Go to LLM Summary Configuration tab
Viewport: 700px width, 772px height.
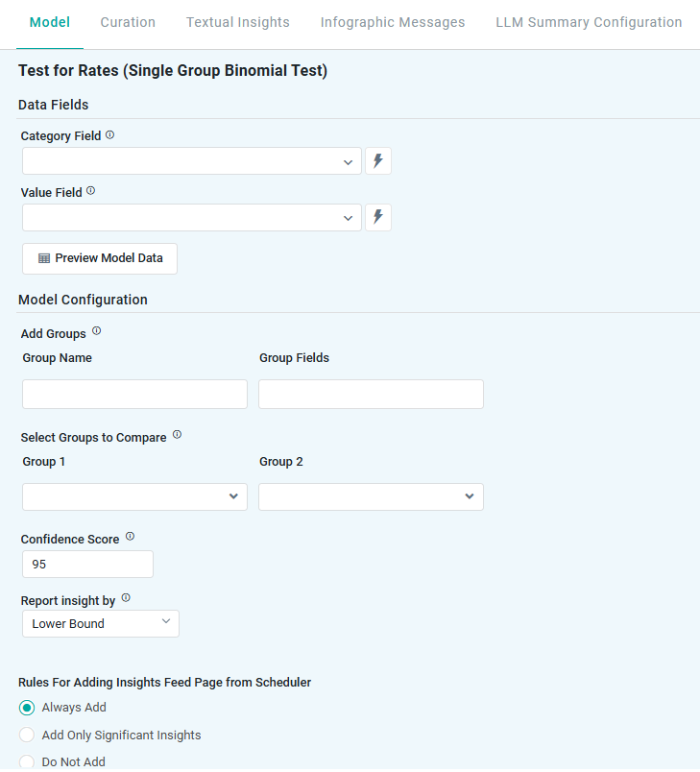click(x=589, y=22)
